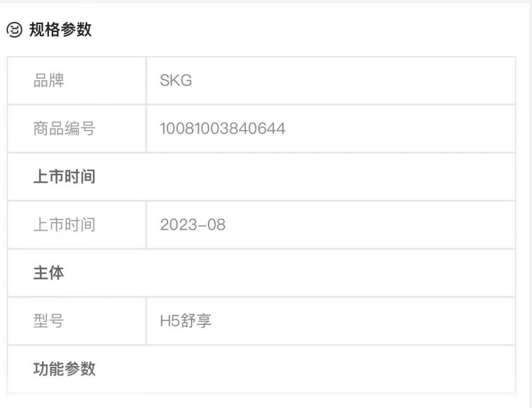
Task: Click the product number 10081003840644
Action: pos(223,129)
